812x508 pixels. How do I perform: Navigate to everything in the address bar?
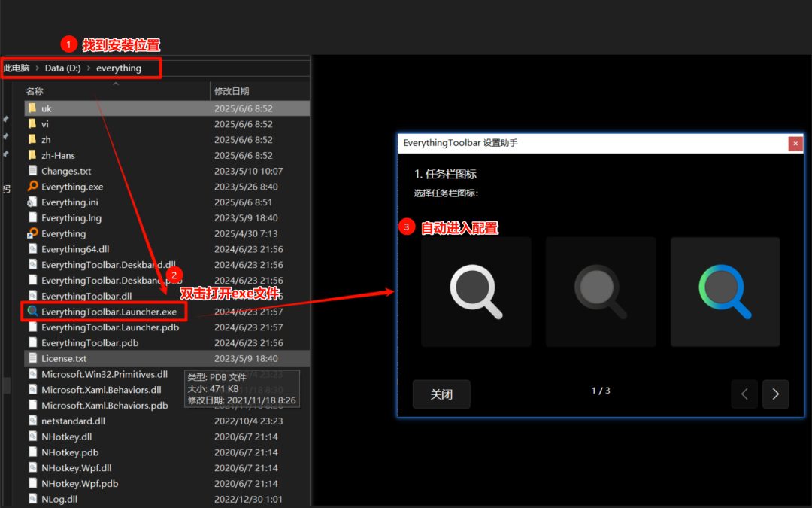point(120,68)
